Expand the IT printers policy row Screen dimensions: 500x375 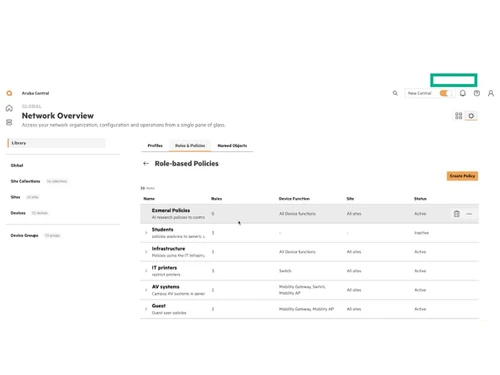(x=146, y=271)
